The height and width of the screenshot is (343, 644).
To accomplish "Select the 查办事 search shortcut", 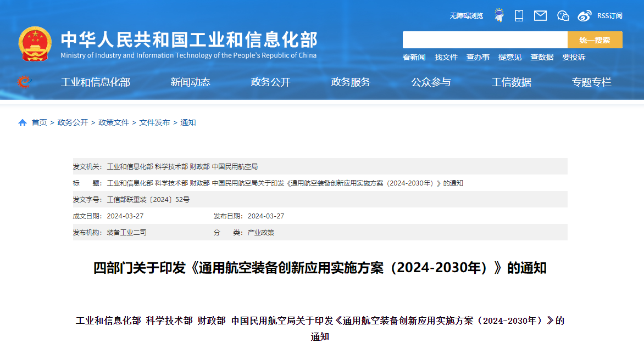I will pyautogui.click(x=478, y=57).
